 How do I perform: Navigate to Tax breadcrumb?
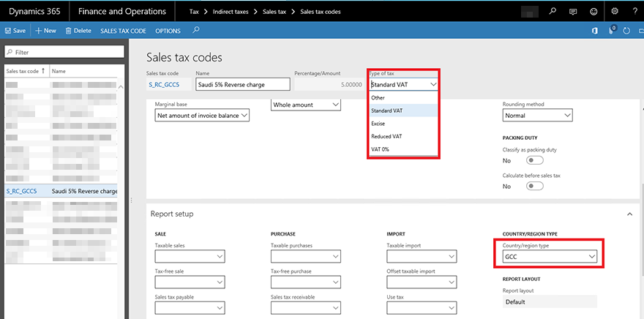pos(194,12)
